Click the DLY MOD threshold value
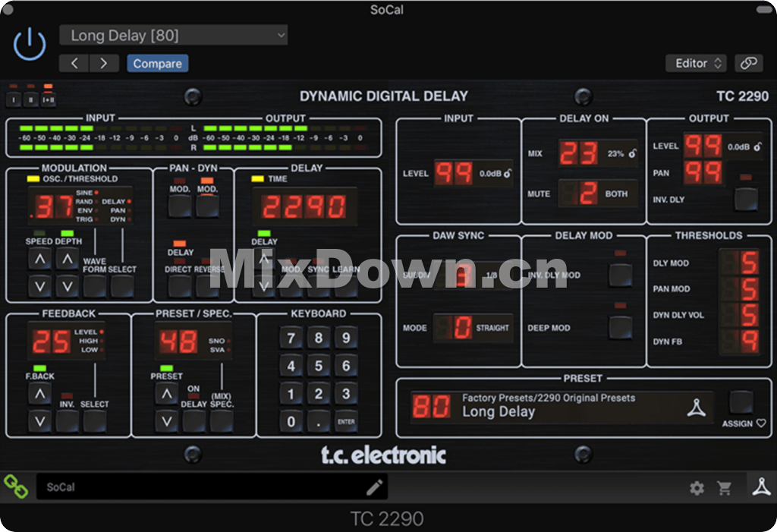The height and width of the screenshot is (532, 777). [739, 263]
